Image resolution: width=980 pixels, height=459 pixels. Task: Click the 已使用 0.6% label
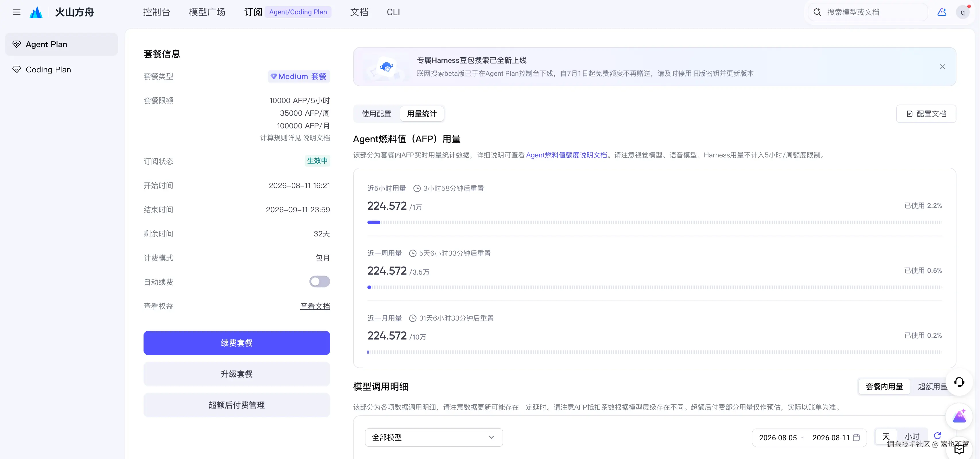tap(923, 271)
